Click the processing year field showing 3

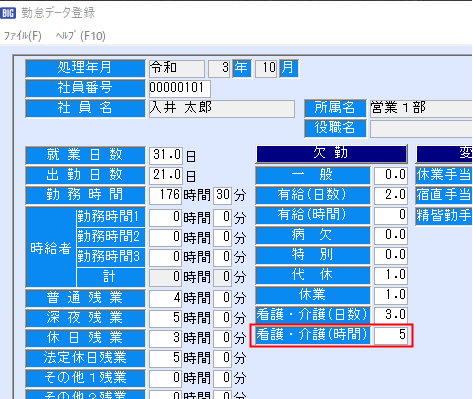point(219,69)
